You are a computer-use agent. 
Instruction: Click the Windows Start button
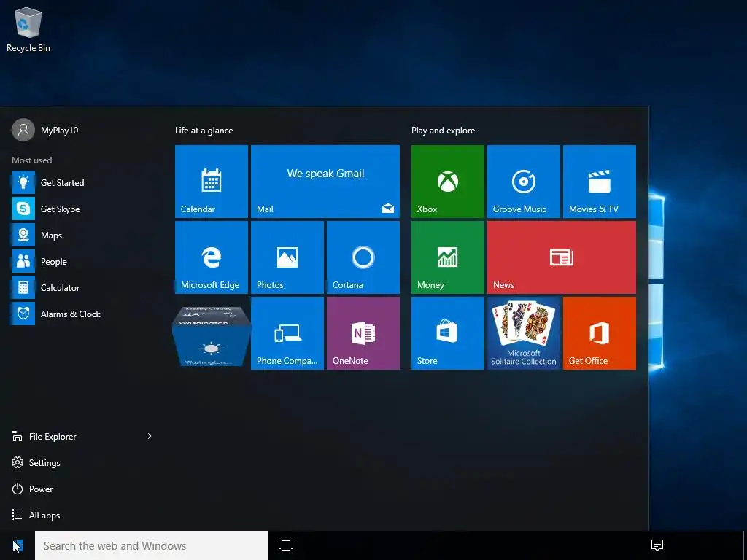(x=18, y=545)
